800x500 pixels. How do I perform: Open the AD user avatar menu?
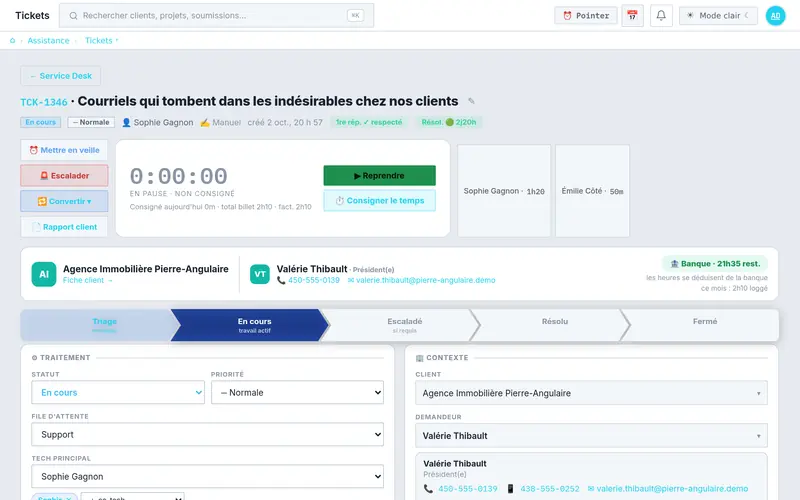pos(775,15)
